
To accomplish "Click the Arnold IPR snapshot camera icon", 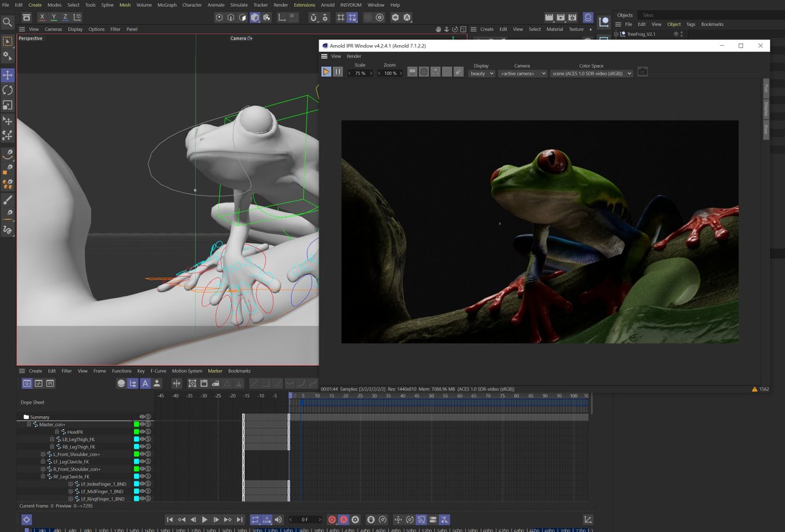I will point(642,72).
